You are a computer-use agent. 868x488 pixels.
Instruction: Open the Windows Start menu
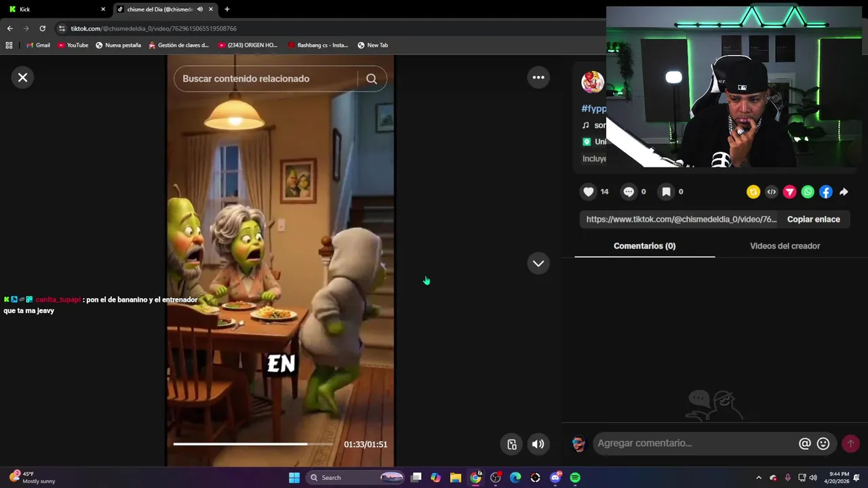(294, 478)
